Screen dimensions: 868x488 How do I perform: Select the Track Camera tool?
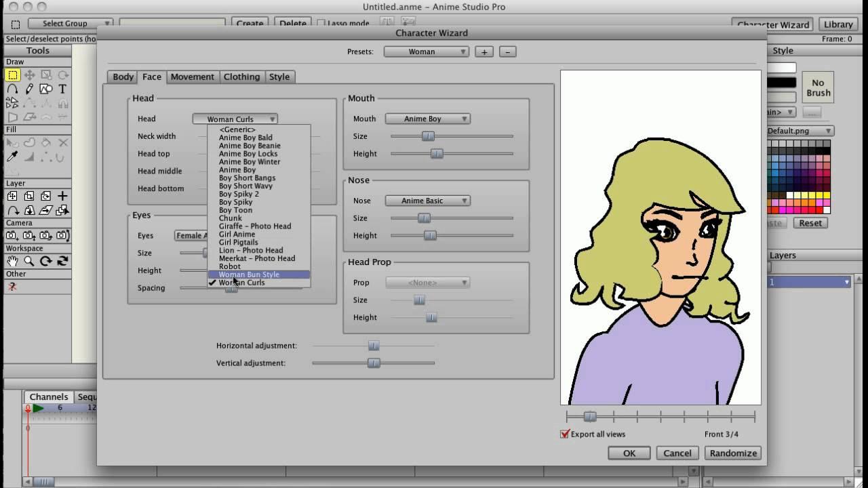click(12, 236)
